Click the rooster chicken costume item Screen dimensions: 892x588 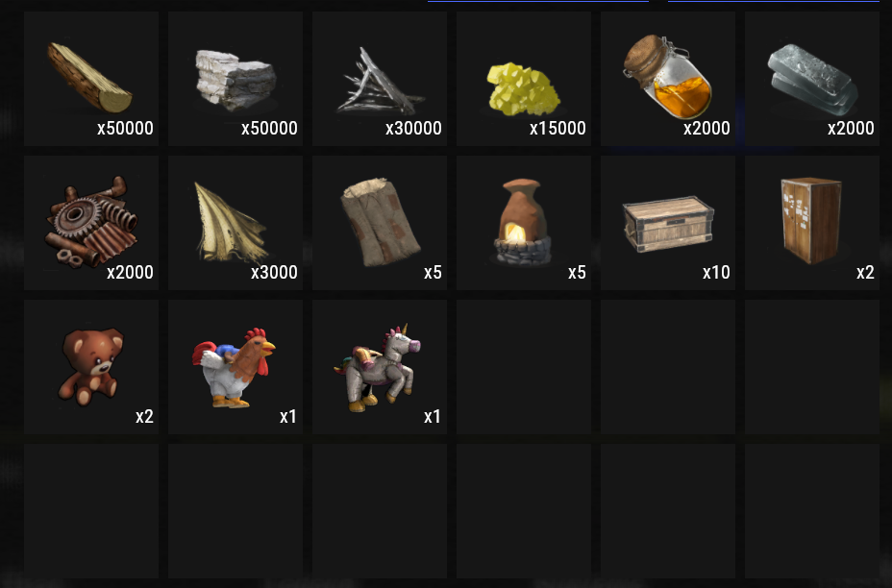235,367
